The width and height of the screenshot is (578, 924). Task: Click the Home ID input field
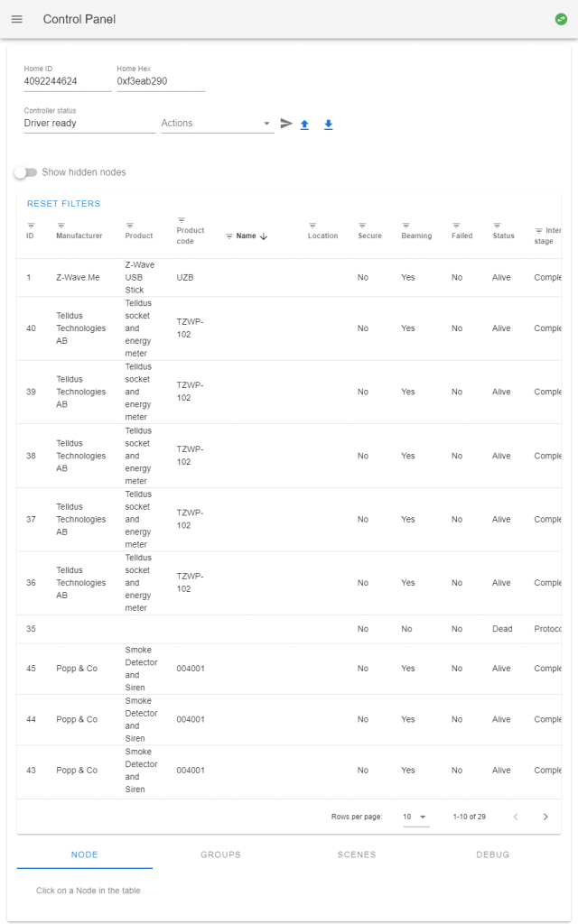coord(67,81)
